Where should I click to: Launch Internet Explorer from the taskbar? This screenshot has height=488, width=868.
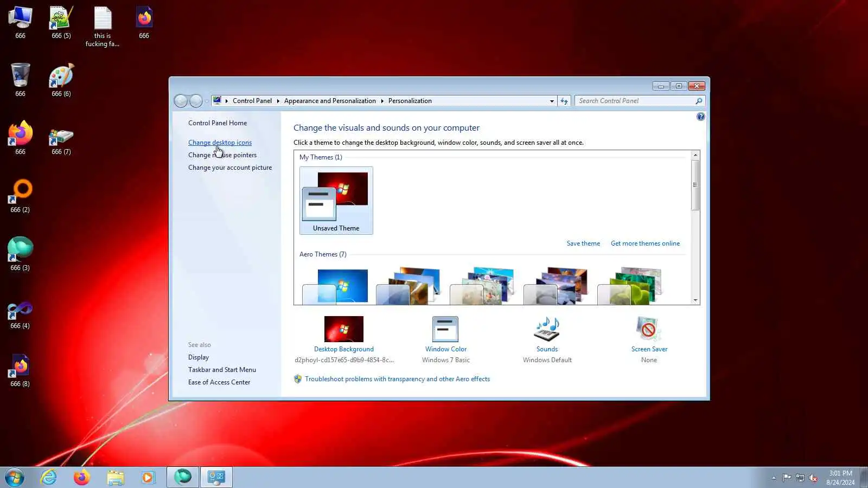click(49, 477)
